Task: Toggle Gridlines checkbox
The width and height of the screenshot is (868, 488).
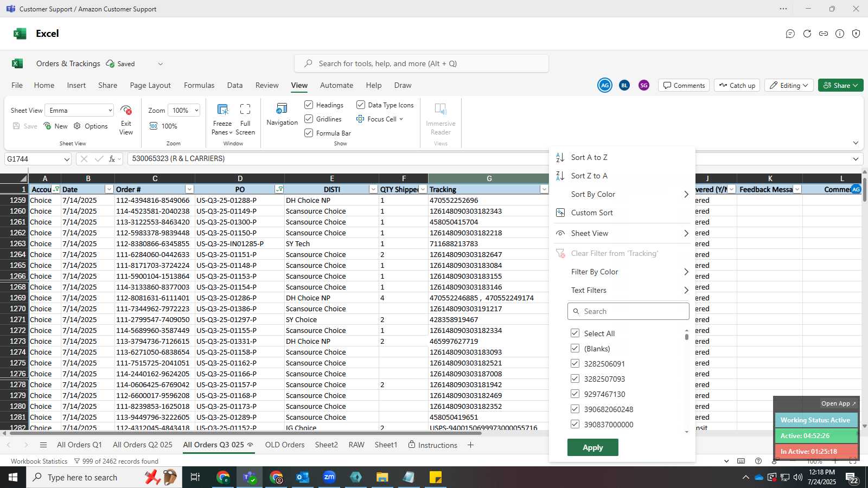Action: click(309, 119)
